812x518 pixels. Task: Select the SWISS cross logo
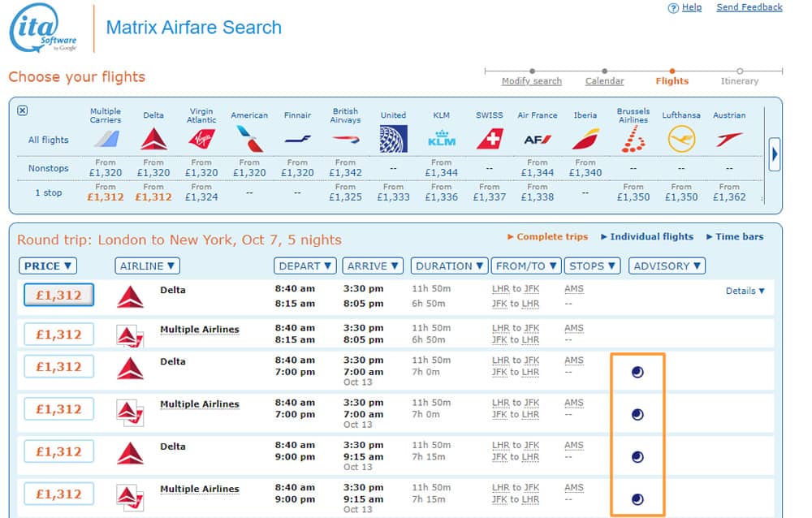click(490, 139)
